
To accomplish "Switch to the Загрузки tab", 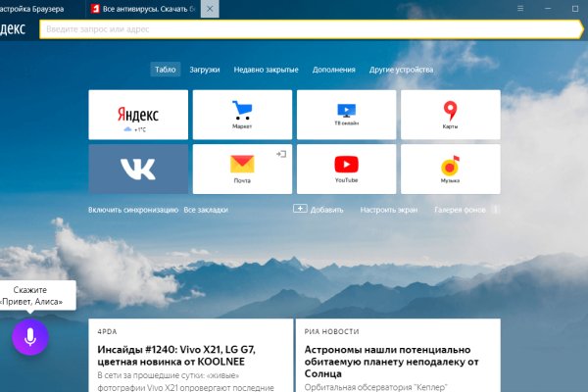I will tap(205, 70).
